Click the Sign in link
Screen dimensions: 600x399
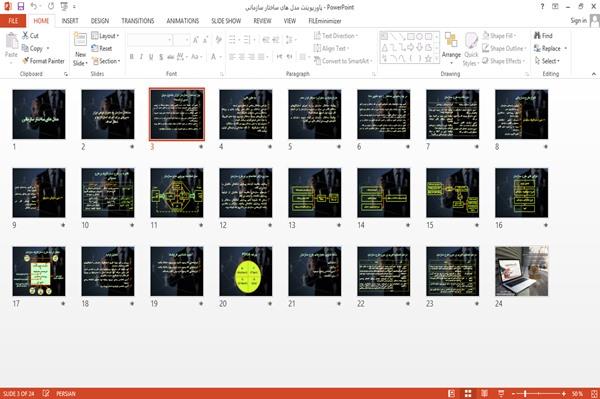[578, 21]
